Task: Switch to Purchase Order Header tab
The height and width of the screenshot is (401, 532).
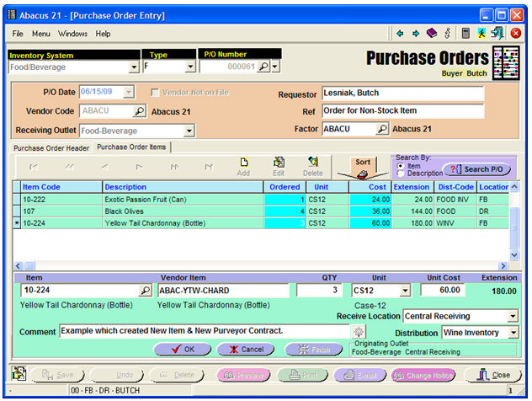Action: 50,148
